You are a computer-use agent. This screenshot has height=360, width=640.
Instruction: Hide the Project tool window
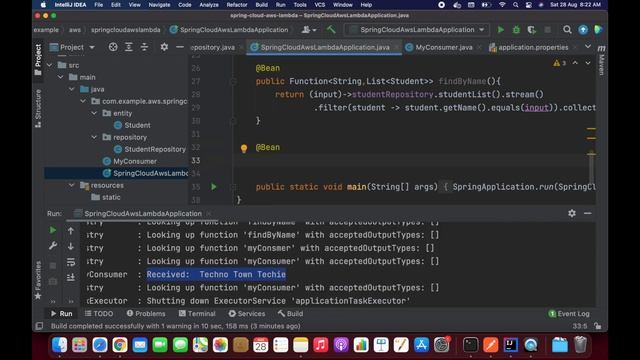coord(180,47)
